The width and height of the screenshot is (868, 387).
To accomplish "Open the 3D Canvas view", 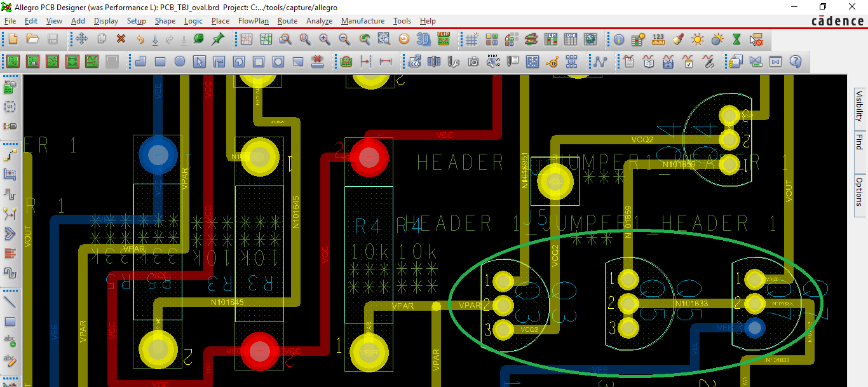I will [421, 39].
